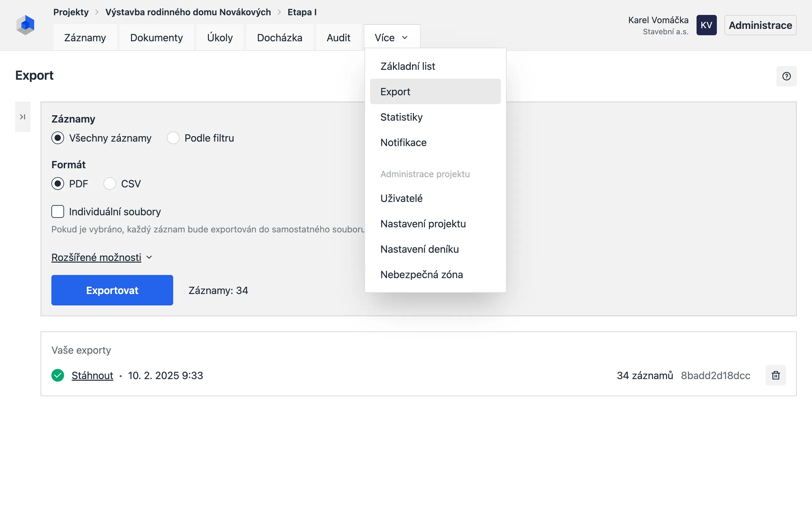Delete export 8badd2d18dcc with the trash icon
This screenshot has height=508, width=812.
tap(776, 375)
